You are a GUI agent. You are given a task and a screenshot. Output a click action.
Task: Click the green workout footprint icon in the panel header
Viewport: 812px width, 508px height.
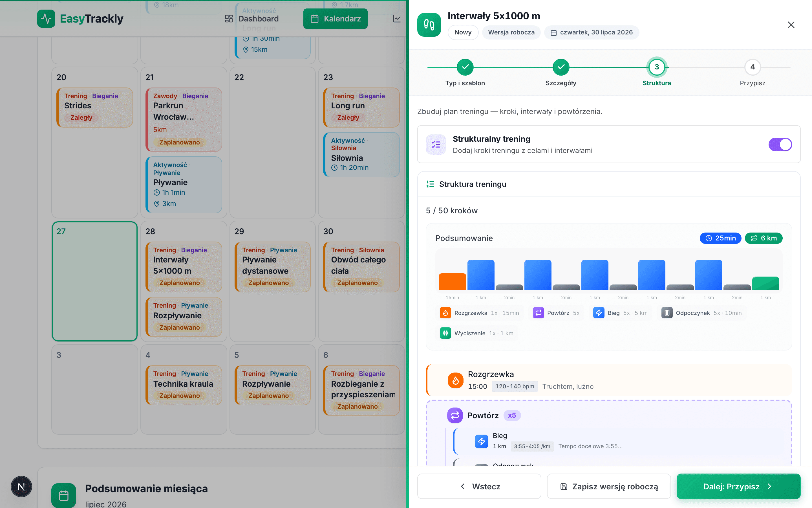click(x=429, y=25)
